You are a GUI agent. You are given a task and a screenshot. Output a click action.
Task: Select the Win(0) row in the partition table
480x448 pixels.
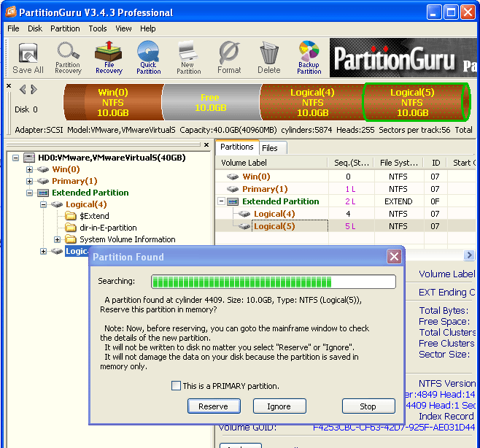347,177
